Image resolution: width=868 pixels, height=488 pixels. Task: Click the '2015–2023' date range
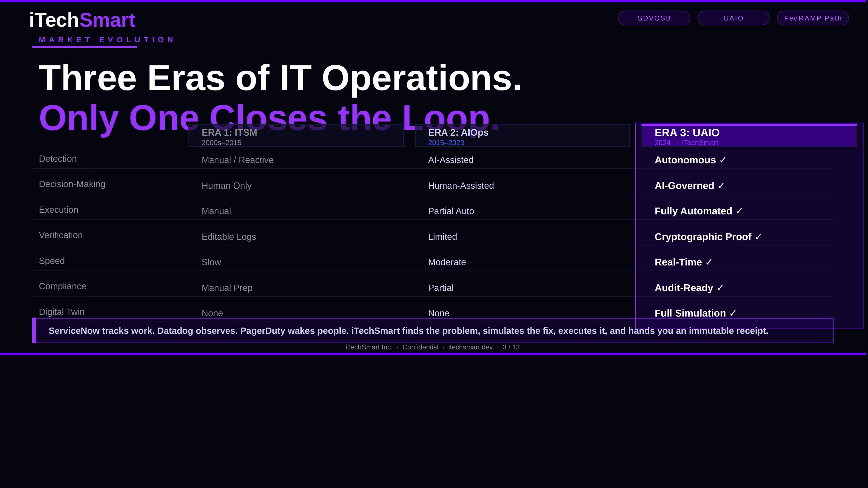coord(446,143)
